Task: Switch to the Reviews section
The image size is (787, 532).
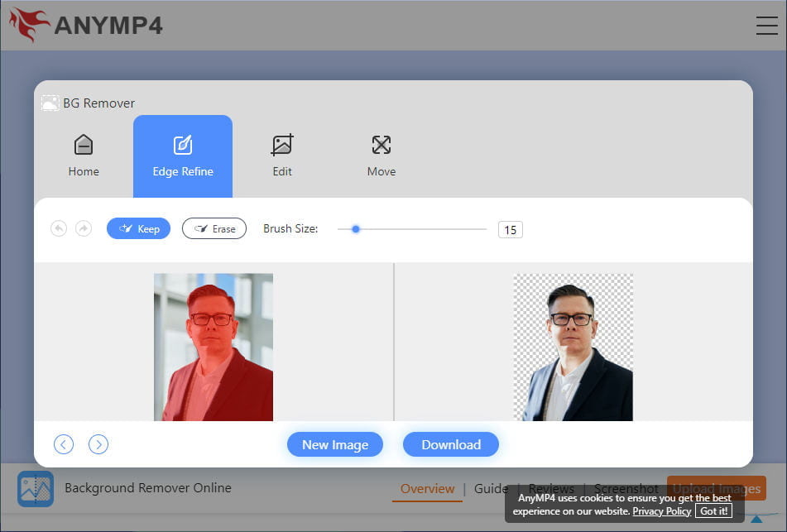Action: pyautogui.click(x=551, y=488)
